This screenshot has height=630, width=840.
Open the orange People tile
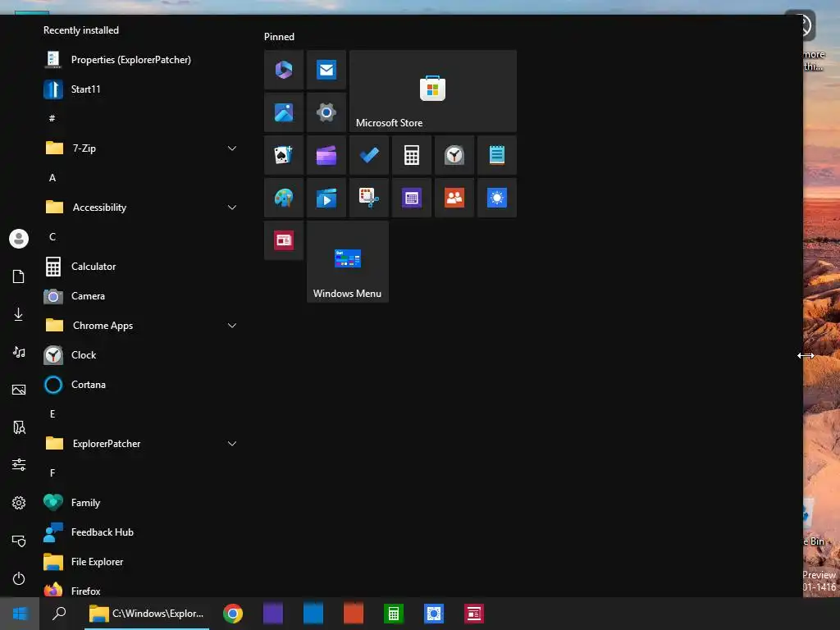pyautogui.click(x=454, y=199)
